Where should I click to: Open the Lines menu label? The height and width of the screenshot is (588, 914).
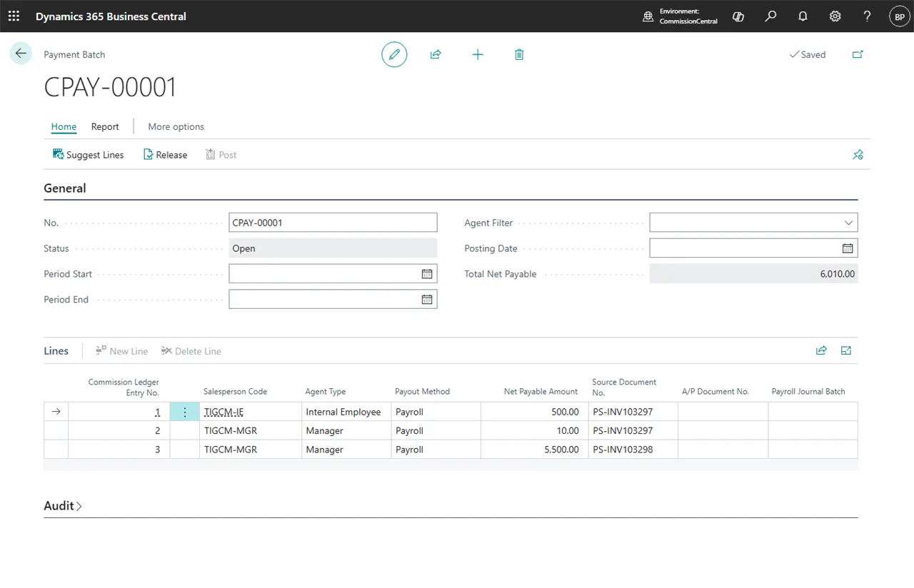[x=56, y=351]
